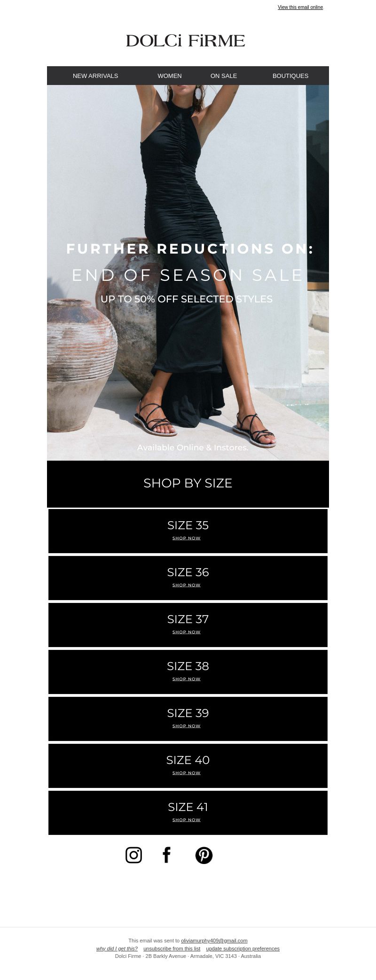Shop now for Size 36

point(188,578)
